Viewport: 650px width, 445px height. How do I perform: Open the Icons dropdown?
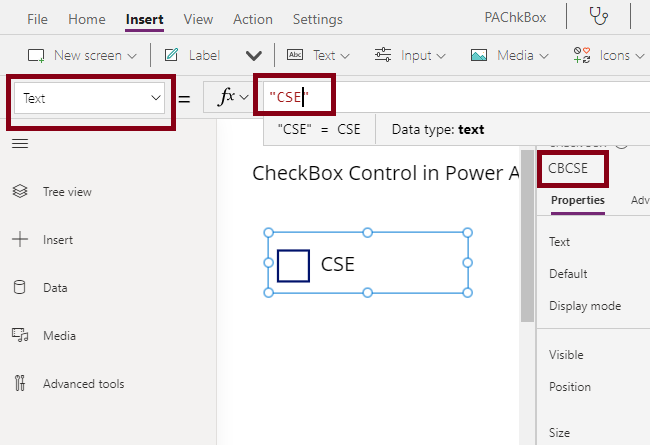[622, 55]
